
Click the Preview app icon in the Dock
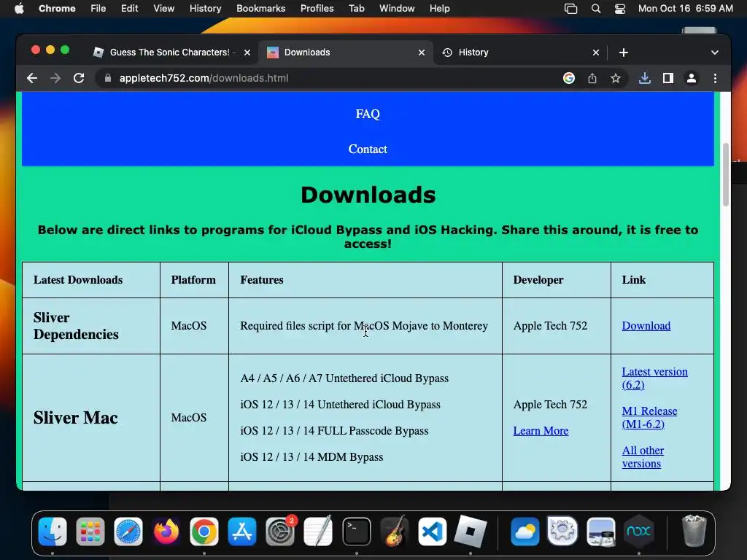coord(601,531)
